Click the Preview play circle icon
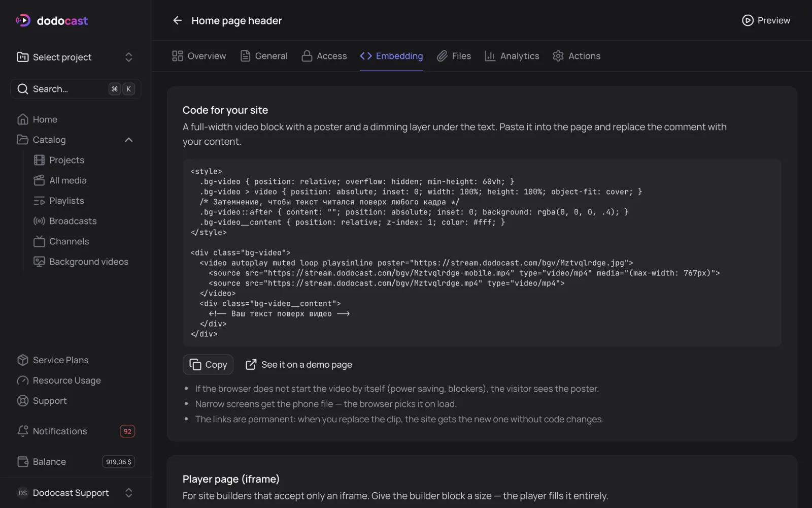This screenshot has width=812, height=508. [748, 20]
